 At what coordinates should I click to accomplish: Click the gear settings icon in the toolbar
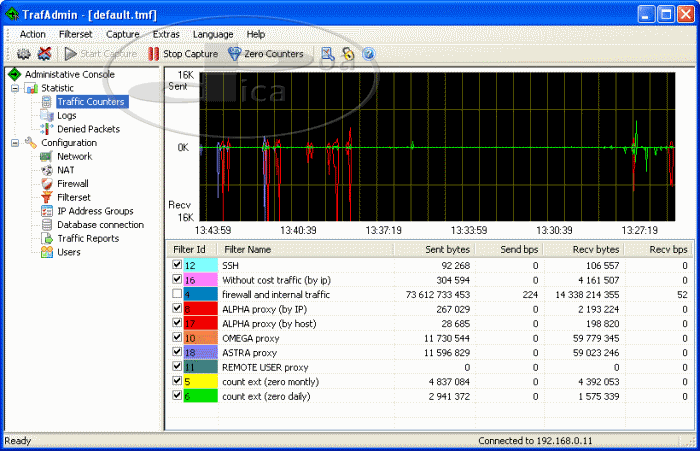point(23,53)
